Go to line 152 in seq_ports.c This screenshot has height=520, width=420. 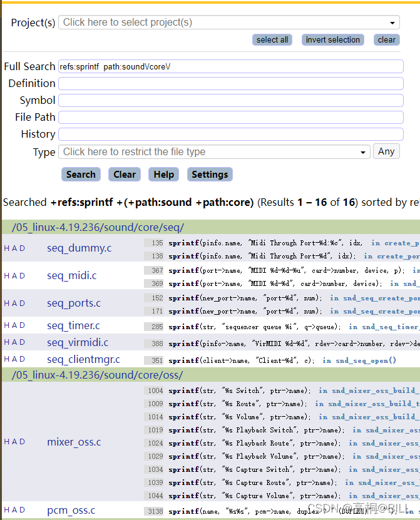coord(154,298)
